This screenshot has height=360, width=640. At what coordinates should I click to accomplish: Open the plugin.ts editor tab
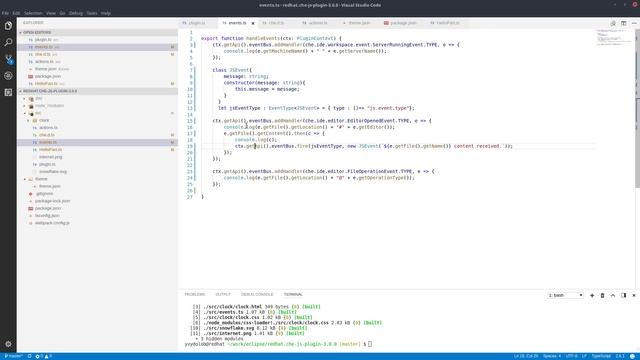pyautogui.click(x=198, y=23)
